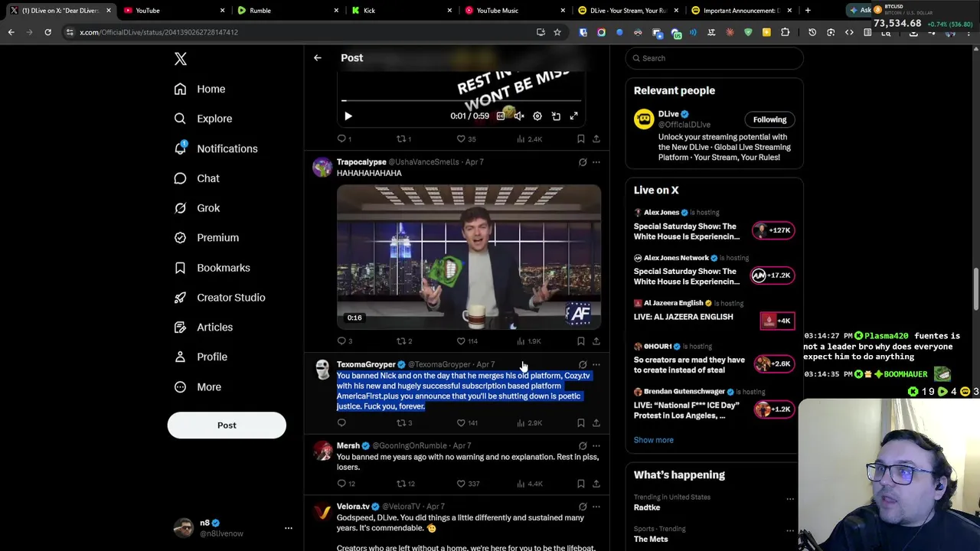Click Show more under Live on X
This screenshot has width=980, height=551.
coord(653,440)
